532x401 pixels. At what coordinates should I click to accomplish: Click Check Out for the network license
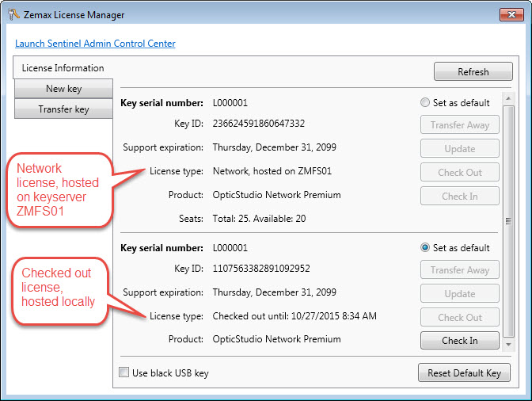point(460,172)
